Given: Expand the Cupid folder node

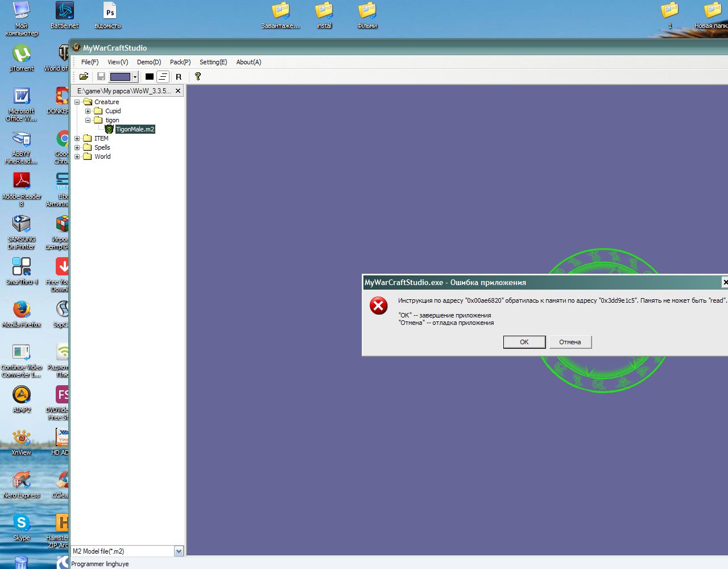Looking at the screenshot, I should point(88,111).
